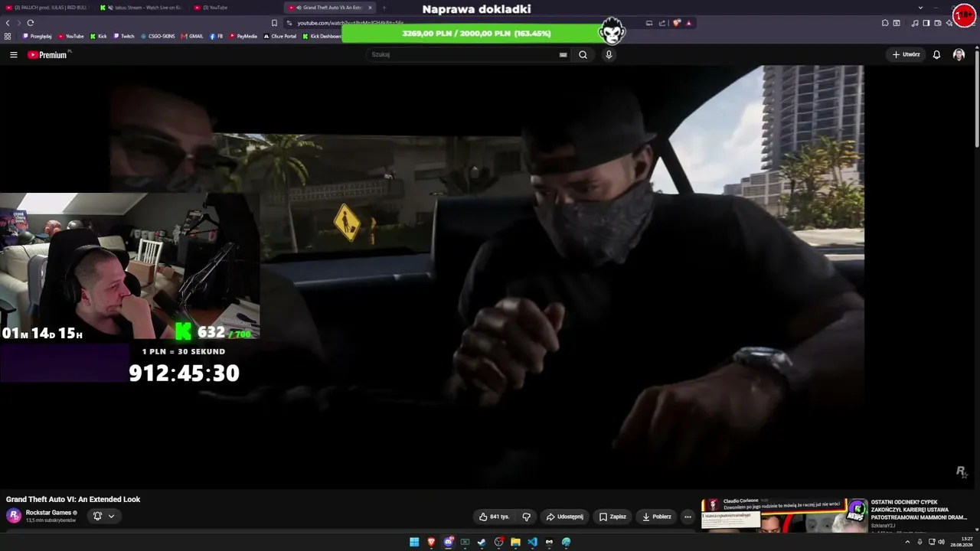The width and height of the screenshot is (980, 551).
Task: Click the Udostępnij share button
Action: pyautogui.click(x=564, y=517)
